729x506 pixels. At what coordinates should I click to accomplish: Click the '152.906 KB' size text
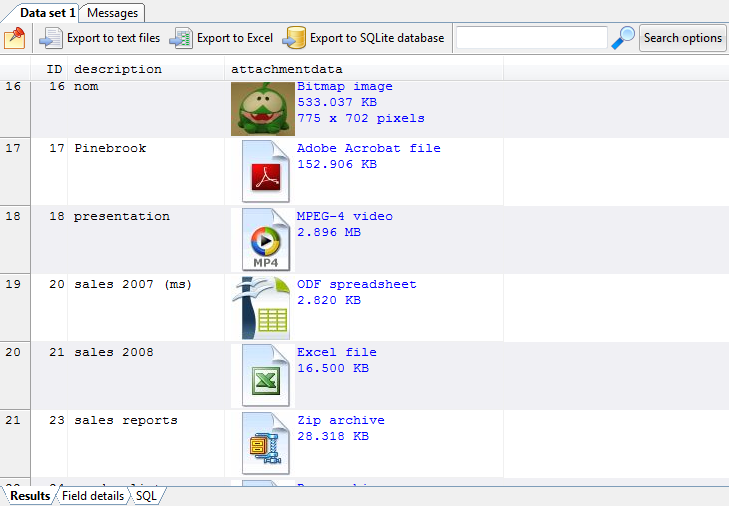337,164
